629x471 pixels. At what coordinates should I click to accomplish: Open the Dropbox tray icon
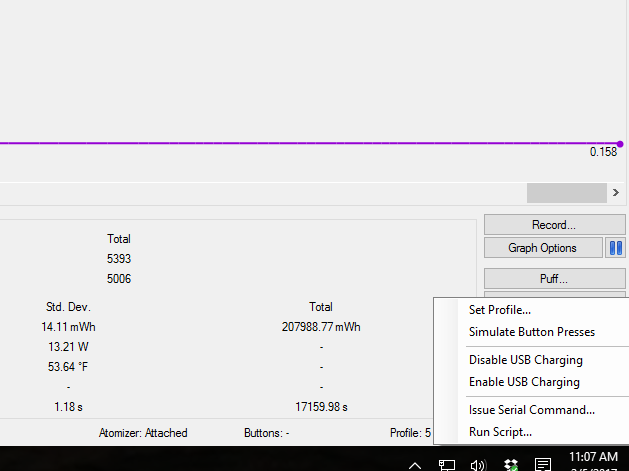pos(510,464)
